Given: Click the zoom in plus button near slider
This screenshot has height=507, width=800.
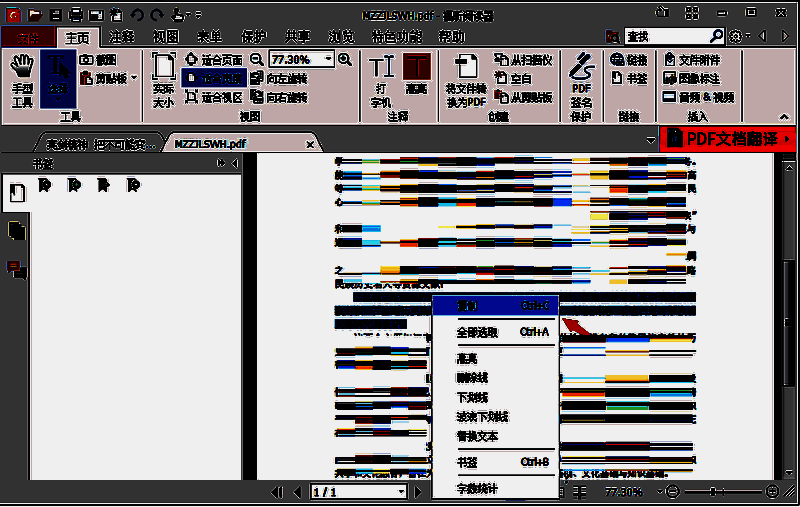Looking at the screenshot, I should [x=772, y=492].
